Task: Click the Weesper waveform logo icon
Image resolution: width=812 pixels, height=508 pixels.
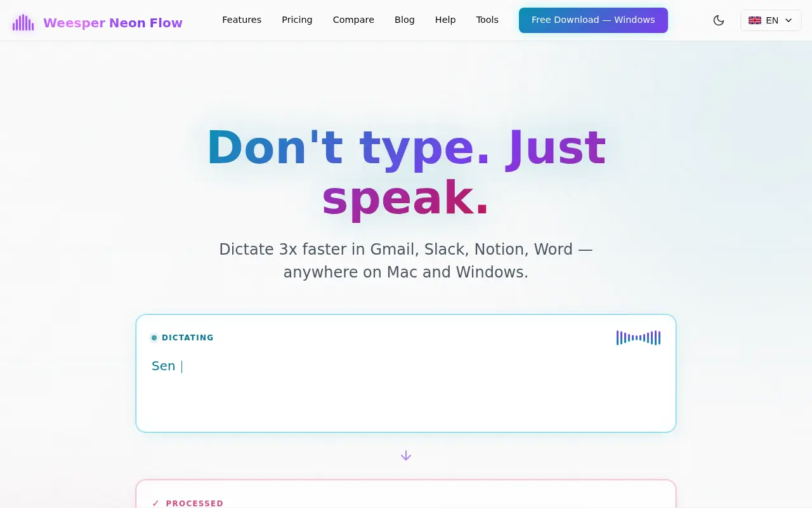Action: pyautogui.click(x=23, y=23)
